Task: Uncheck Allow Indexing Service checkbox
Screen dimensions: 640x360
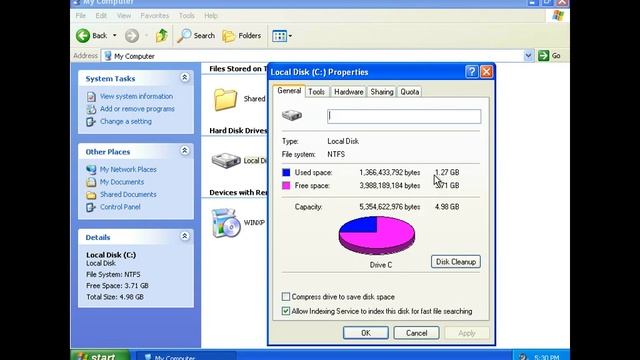Action: click(x=286, y=311)
